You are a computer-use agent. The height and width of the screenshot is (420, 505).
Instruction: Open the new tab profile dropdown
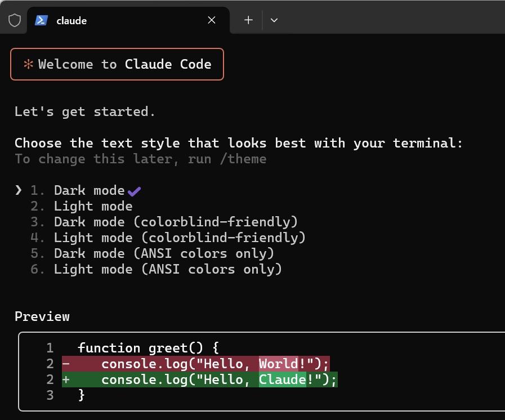point(274,20)
